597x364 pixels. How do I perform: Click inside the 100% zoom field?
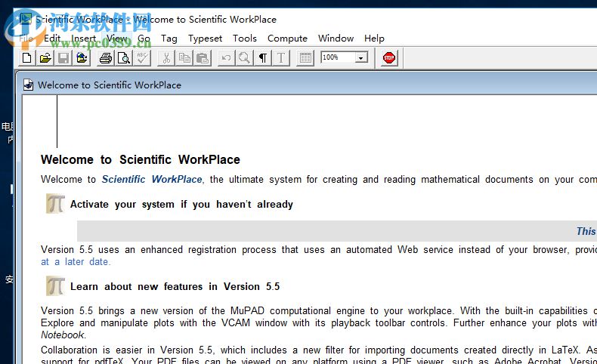[338, 57]
